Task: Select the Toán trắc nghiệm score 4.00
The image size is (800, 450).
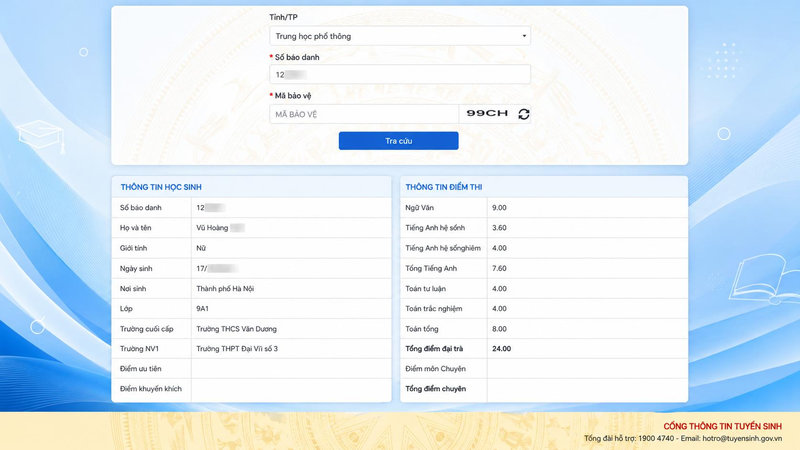Action: 499,308
